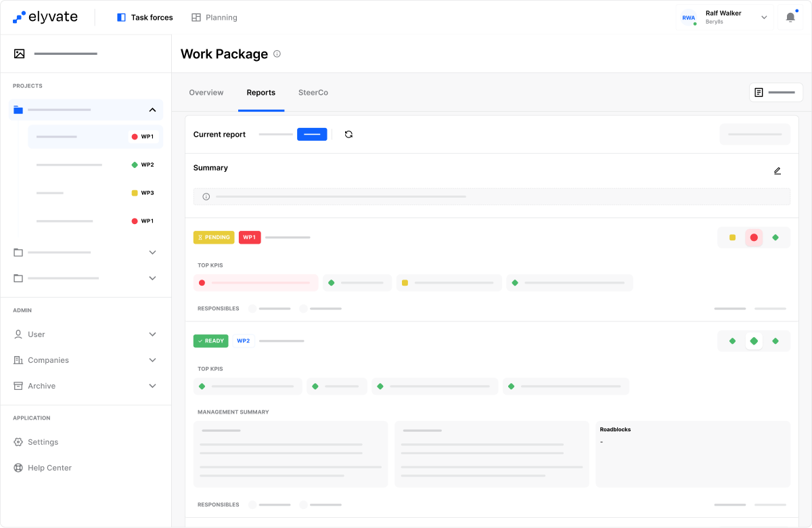Viewport: 812px width, 528px height.
Task: Select the WP2 work package in sidebar
Action: point(95,164)
